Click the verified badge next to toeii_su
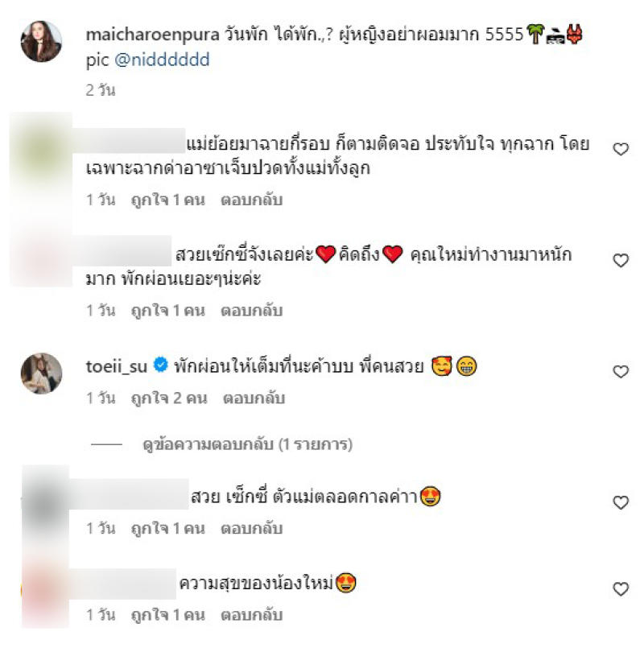 (160, 365)
